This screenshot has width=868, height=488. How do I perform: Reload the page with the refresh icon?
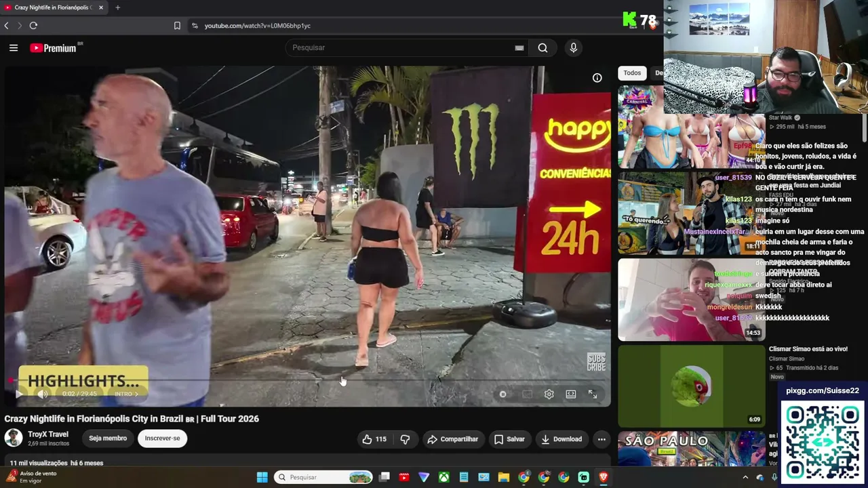33,26
